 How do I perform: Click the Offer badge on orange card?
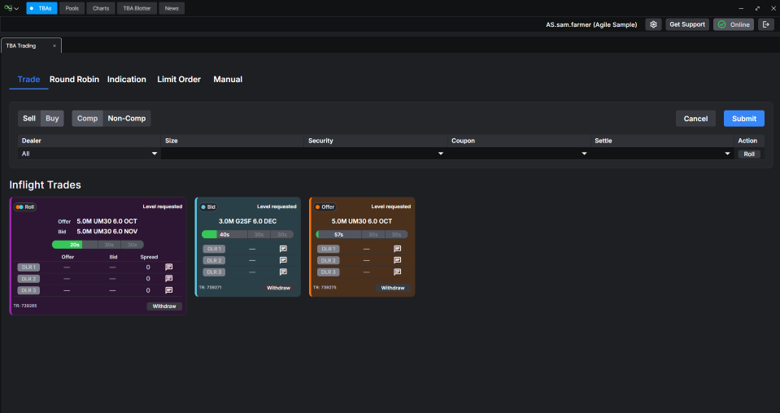click(x=325, y=207)
